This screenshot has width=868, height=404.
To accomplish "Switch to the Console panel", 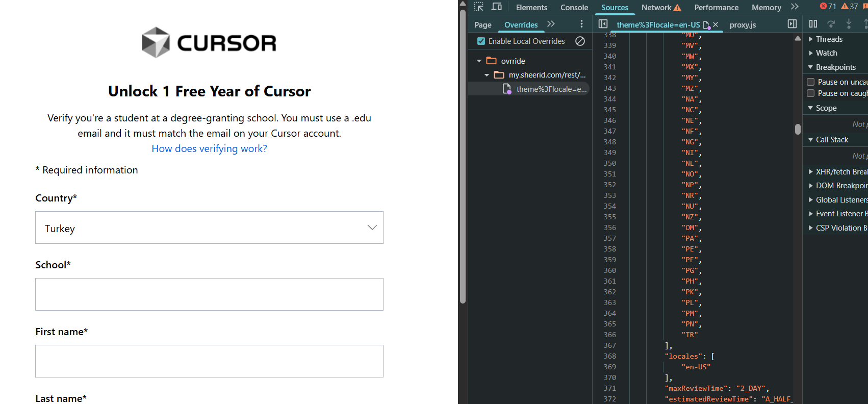I will pyautogui.click(x=574, y=8).
